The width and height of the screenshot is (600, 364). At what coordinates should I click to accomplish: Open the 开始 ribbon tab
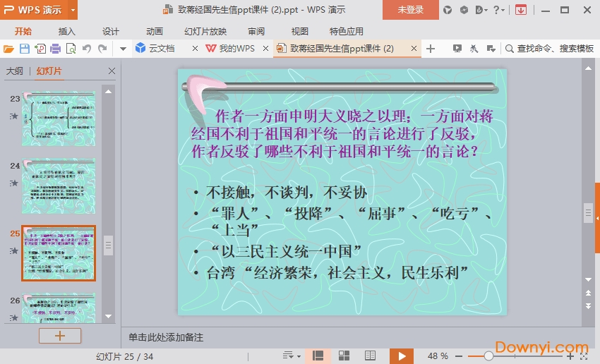pyautogui.click(x=23, y=31)
